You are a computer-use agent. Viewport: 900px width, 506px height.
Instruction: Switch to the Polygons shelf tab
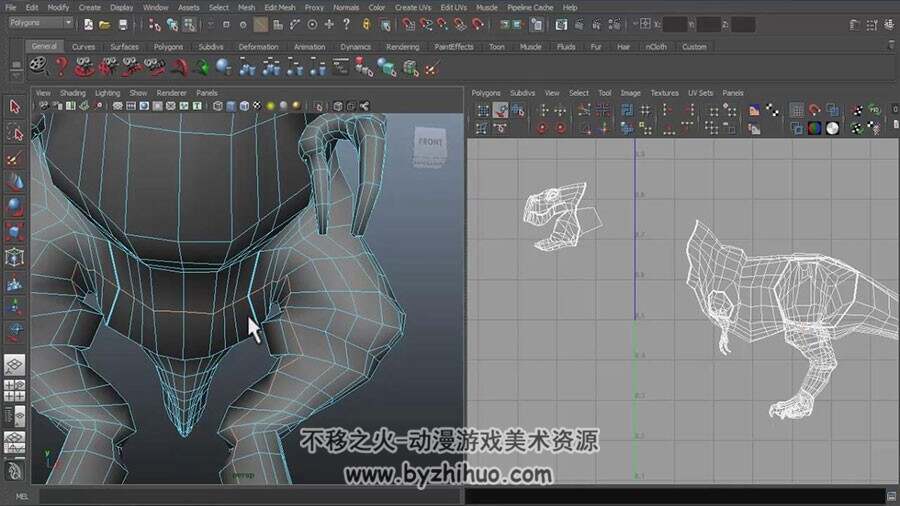(168, 46)
